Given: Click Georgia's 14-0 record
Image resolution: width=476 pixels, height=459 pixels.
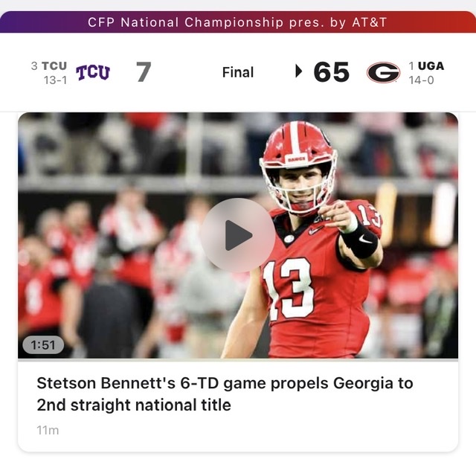Looking at the screenshot, I should click(421, 80).
